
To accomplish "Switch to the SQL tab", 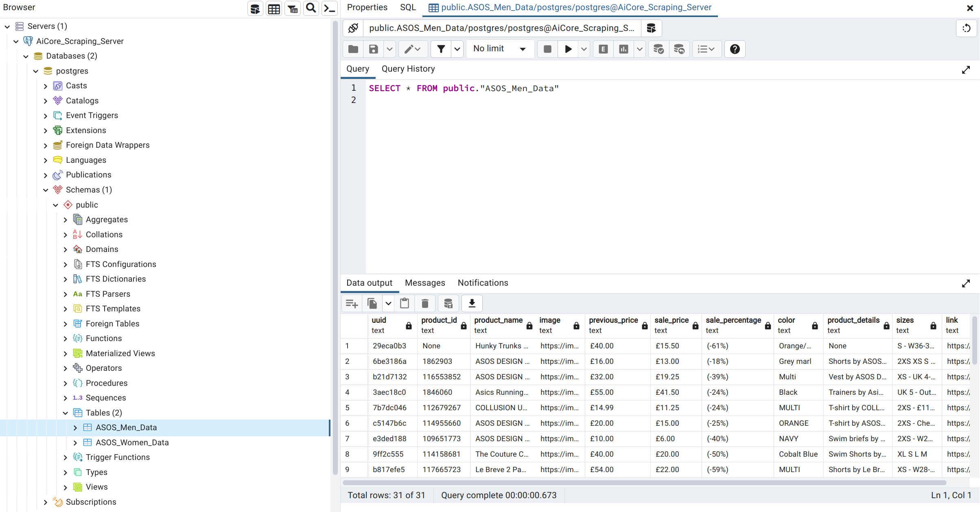I will point(408,7).
